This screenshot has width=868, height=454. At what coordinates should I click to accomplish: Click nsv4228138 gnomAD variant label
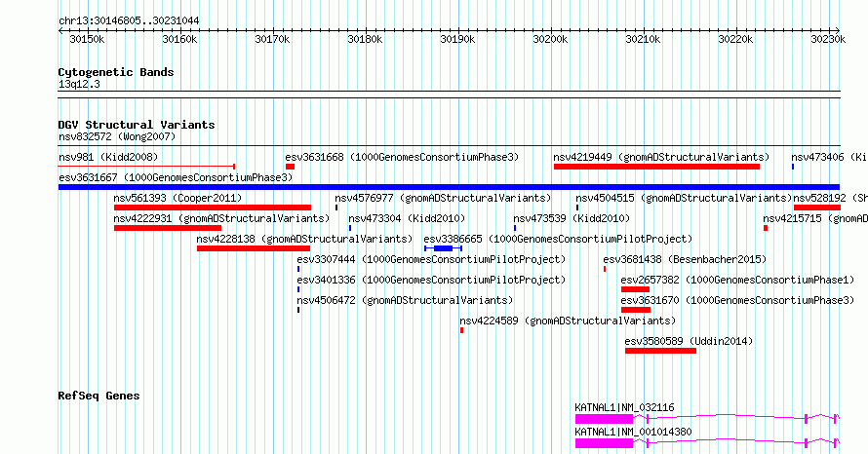click(x=304, y=239)
